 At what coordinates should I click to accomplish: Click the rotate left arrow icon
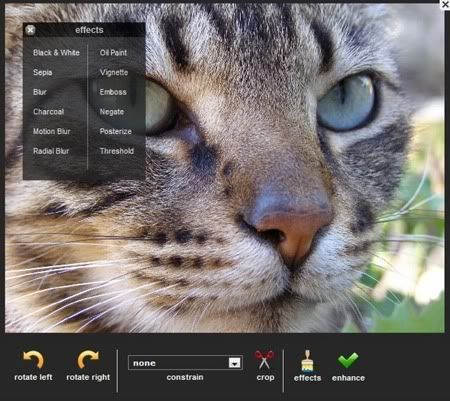click(34, 359)
